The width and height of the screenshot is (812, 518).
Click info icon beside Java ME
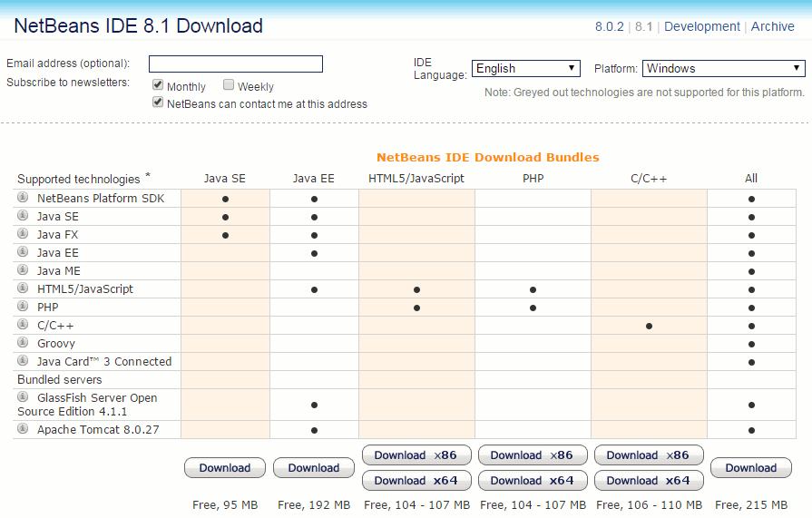click(23, 269)
